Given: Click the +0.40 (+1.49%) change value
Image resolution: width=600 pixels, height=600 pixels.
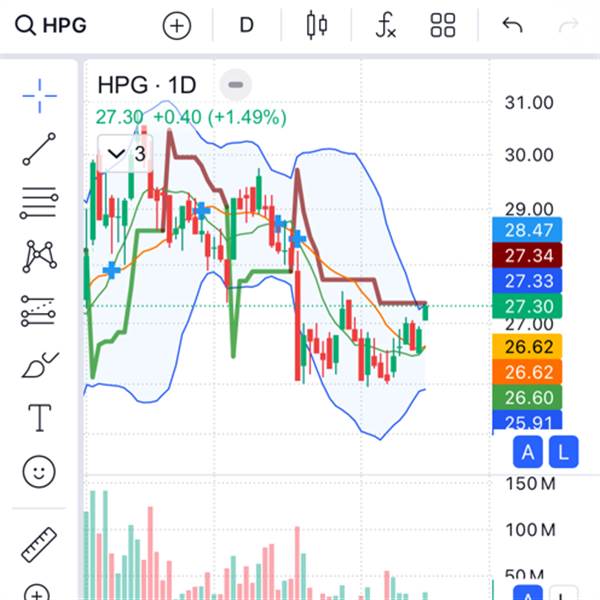Looking at the screenshot, I should click(220, 117).
